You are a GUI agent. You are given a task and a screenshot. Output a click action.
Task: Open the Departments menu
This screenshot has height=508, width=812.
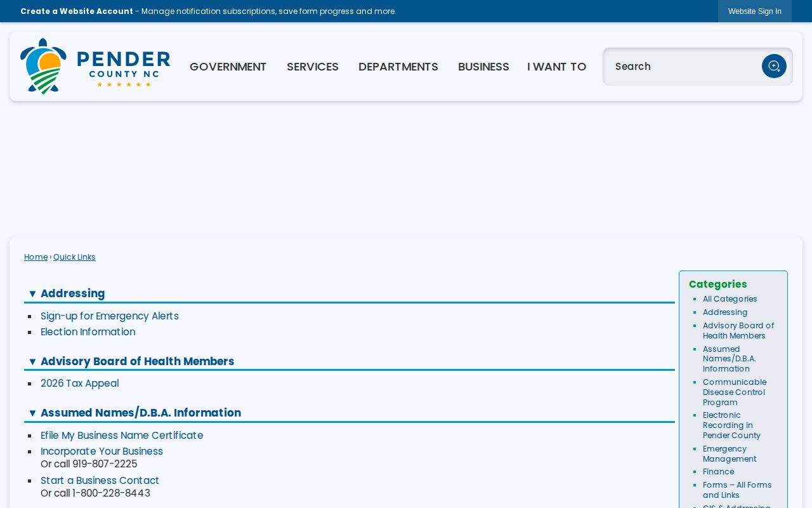[x=398, y=67]
